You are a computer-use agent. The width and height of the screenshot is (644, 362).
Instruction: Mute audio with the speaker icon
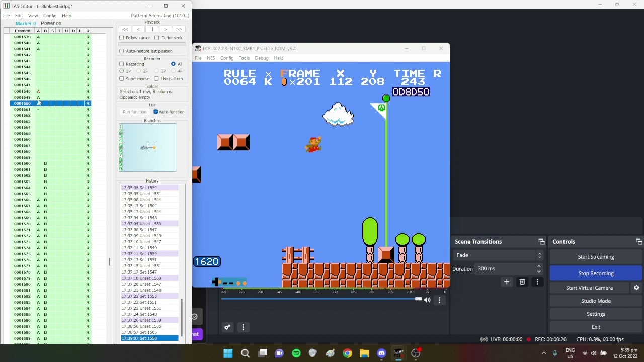pos(427,300)
